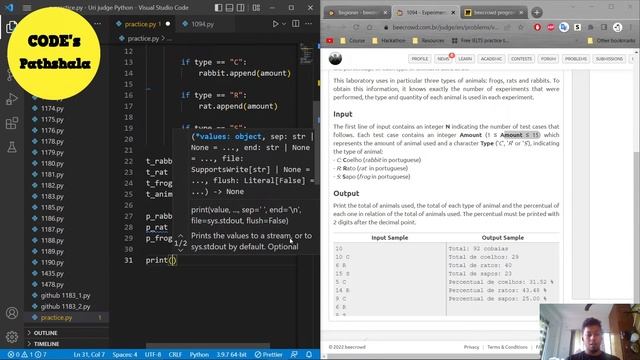Open Google Translate extension icon

point(564,27)
